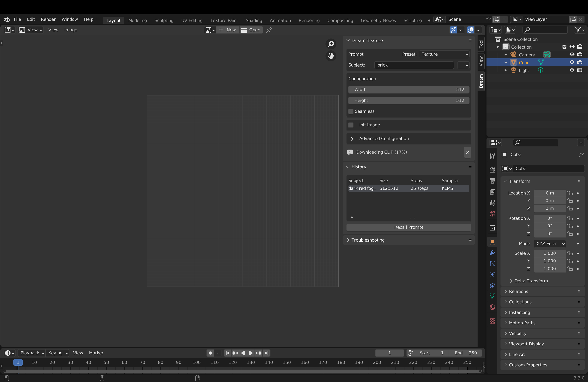Open Render Properties in the properties sidebar
This screenshot has width=588, height=382.
click(x=492, y=170)
